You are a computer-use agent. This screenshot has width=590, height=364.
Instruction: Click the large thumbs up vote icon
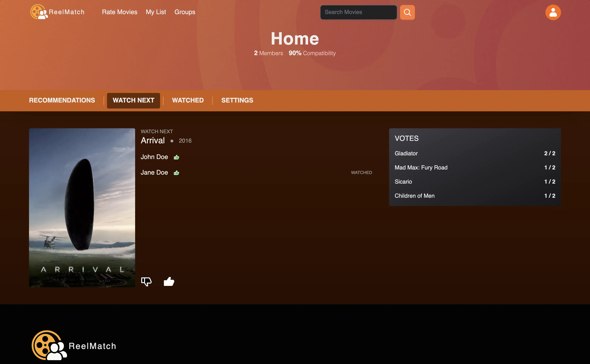(169, 281)
